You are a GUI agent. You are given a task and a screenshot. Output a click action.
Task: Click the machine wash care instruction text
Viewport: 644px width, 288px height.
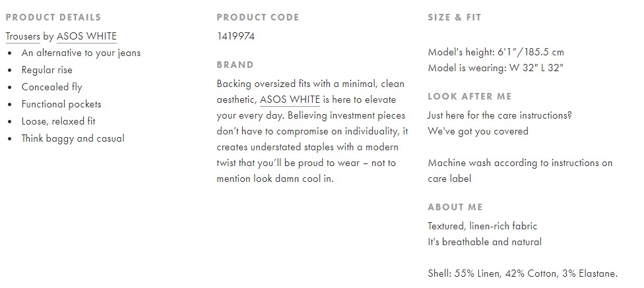coord(521,171)
